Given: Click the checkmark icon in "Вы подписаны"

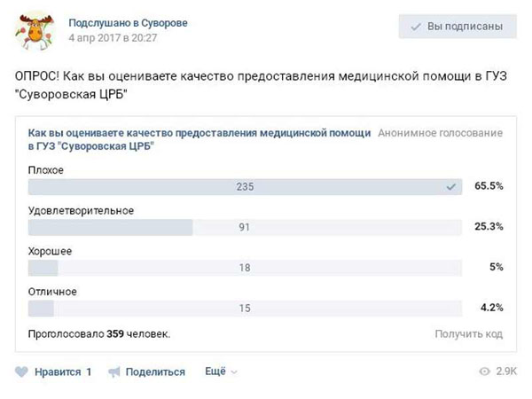Looking at the screenshot, I should point(415,27).
